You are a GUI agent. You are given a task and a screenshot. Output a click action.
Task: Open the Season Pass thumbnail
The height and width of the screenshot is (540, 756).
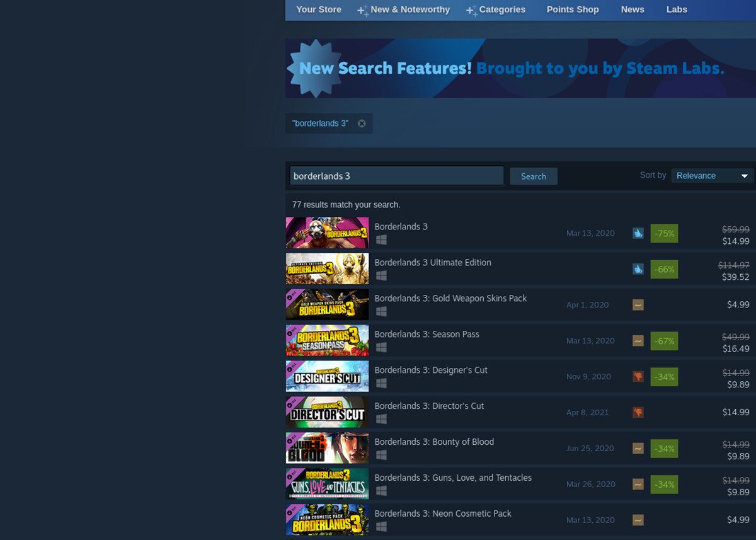point(327,341)
